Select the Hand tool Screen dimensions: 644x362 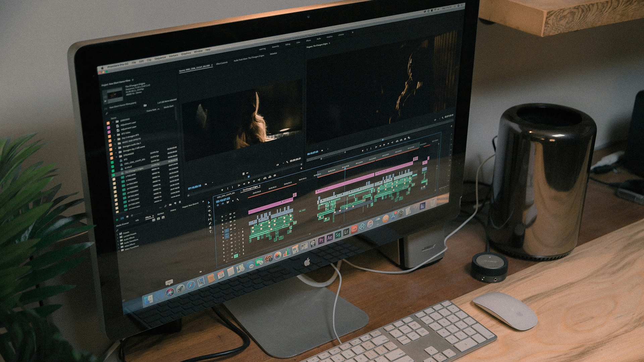click(211, 227)
